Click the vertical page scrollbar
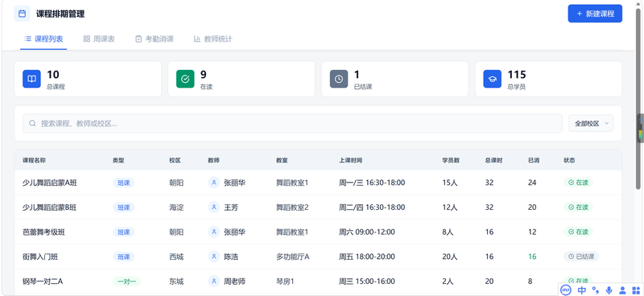This screenshot has height=296, width=644. click(x=638, y=98)
